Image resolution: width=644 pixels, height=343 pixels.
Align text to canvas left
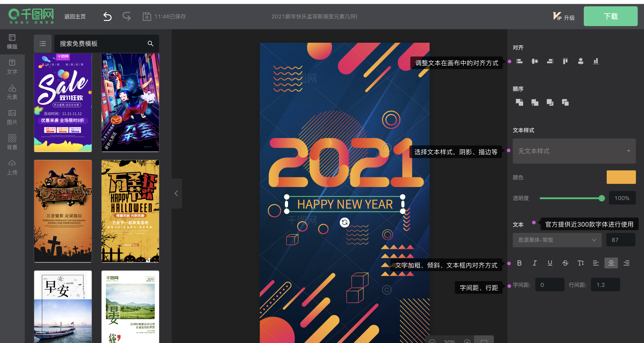[520, 61]
